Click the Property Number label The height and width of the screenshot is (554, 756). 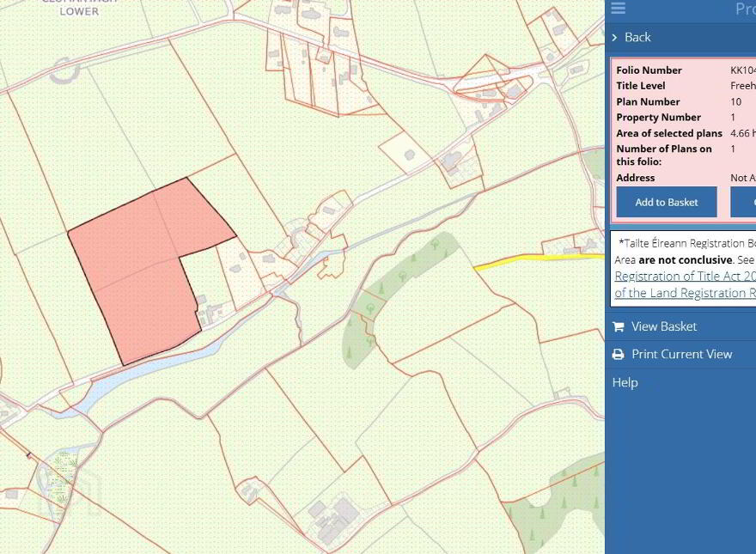(658, 117)
